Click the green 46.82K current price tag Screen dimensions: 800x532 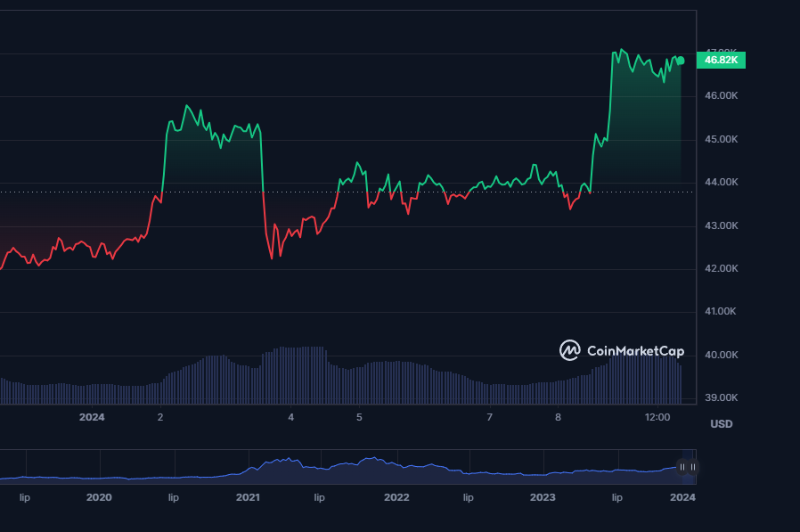[721, 60]
